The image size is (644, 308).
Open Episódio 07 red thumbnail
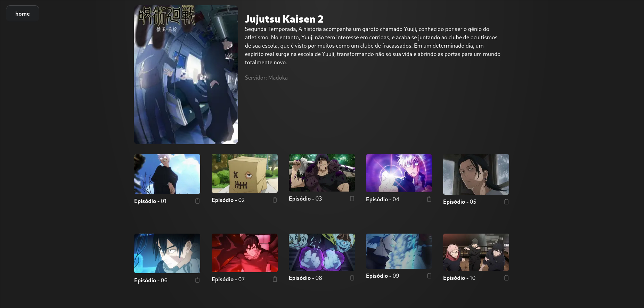[245, 253]
